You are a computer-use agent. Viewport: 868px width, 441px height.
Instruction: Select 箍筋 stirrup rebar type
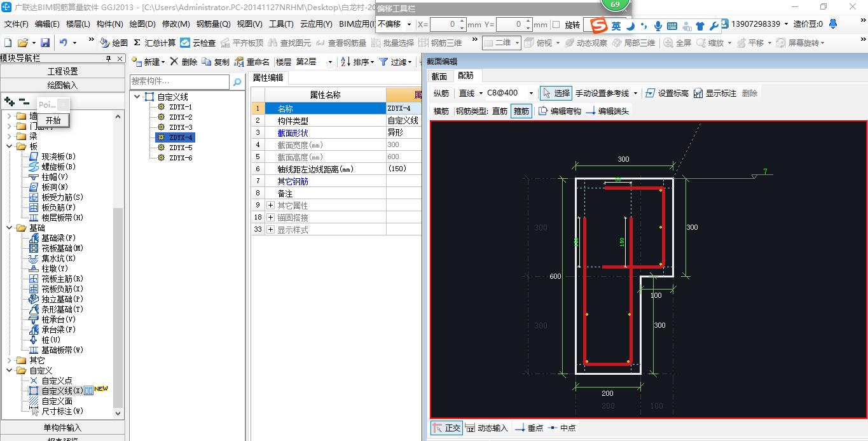(x=521, y=111)
